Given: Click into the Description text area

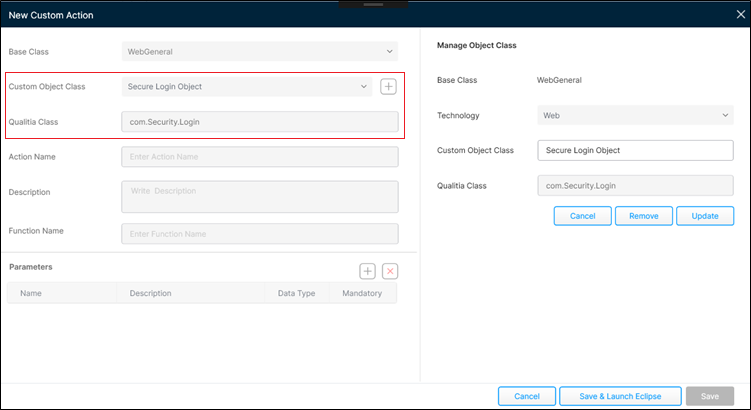Looking at the screenshot, I should pyautogui.click(x=259, y=196).
